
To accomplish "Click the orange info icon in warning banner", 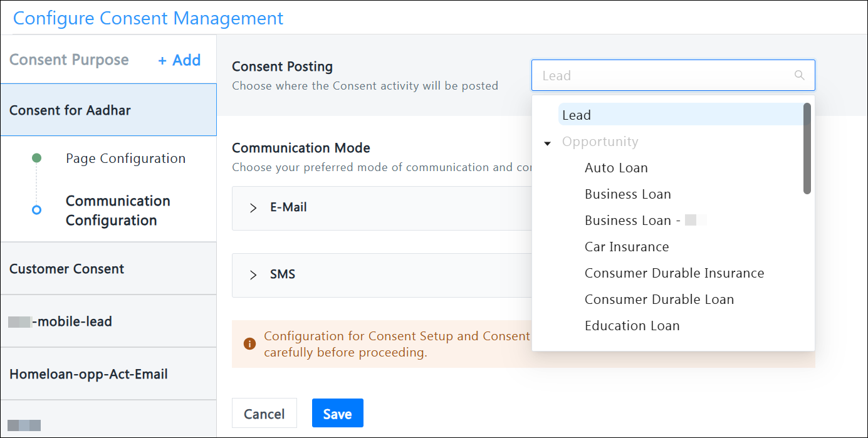I will tap(249, 344).
